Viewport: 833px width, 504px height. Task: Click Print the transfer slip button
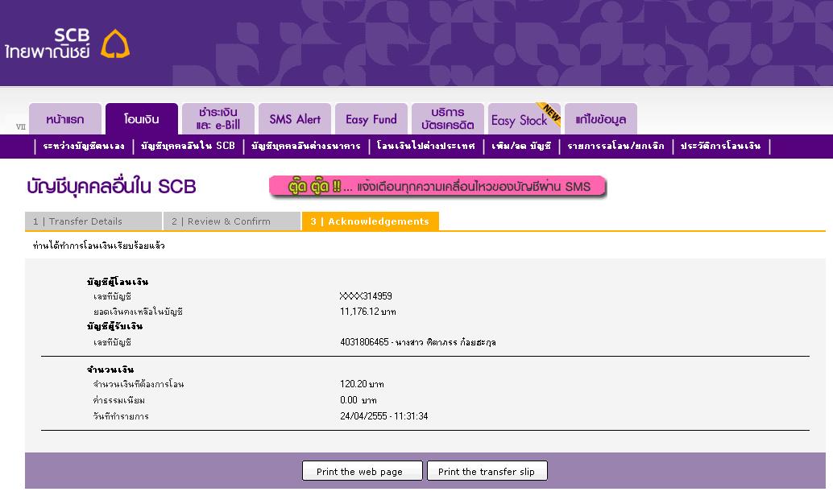pos(487,471)
